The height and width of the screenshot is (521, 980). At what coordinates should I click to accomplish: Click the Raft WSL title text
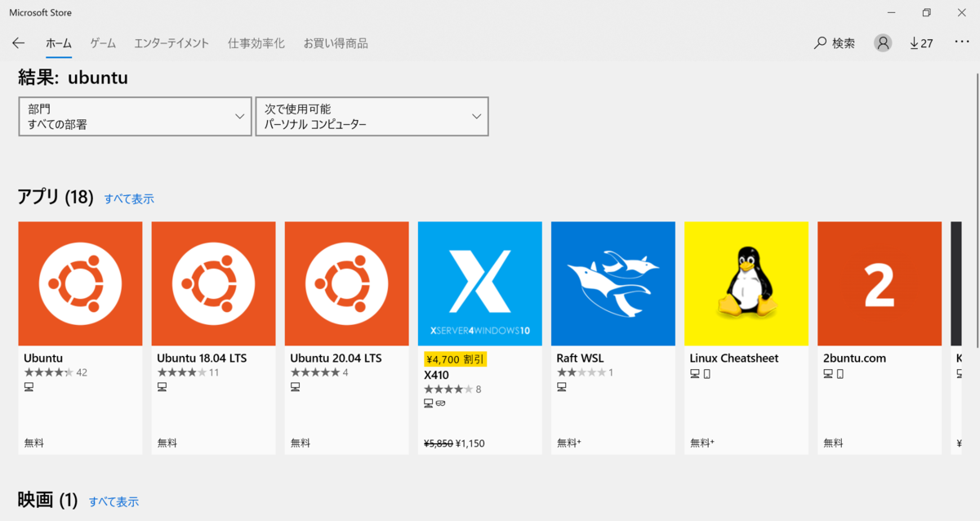(580, 358)
